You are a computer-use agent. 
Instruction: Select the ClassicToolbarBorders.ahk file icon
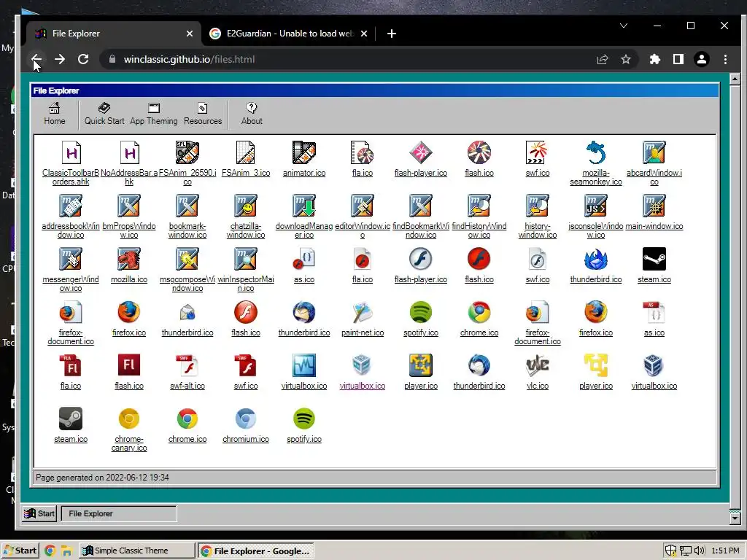[71, 153]
